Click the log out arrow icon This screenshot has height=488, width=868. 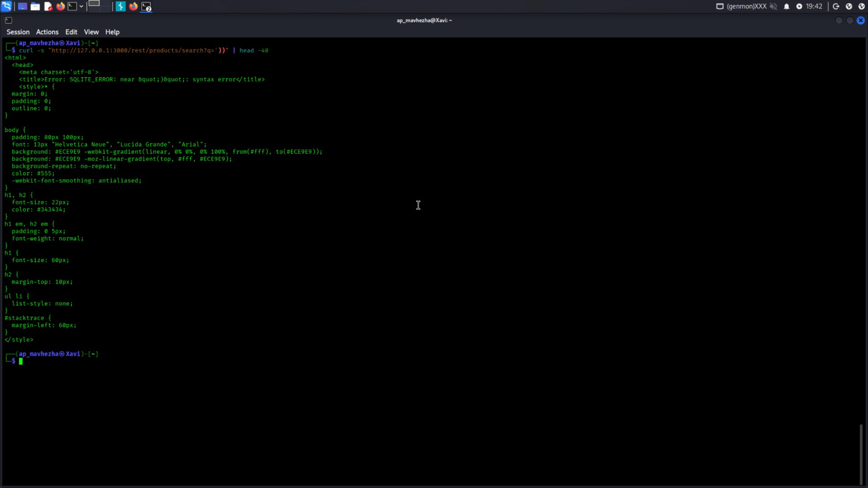[x=836, y=6]
